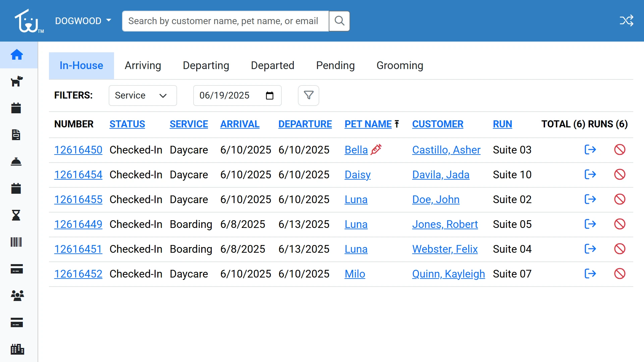
Task: Open the Service filter dropdown
Action: click(142, 96)
